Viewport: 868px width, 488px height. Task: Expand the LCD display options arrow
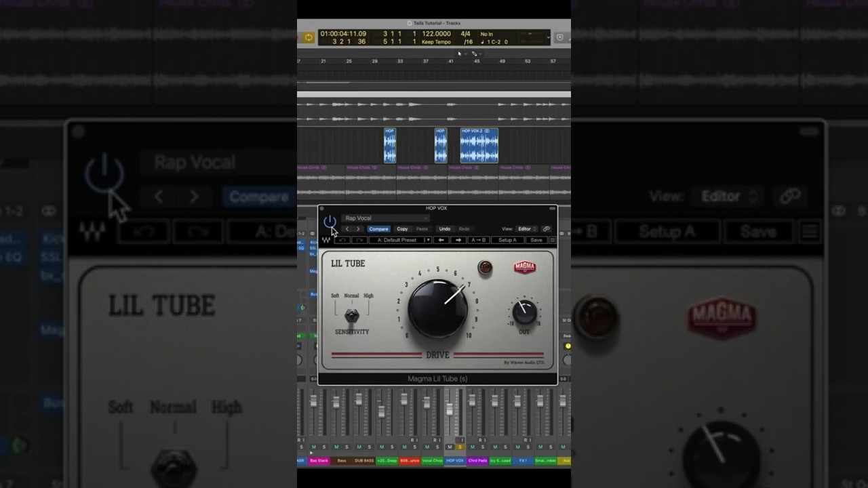[x=548, y=37]
